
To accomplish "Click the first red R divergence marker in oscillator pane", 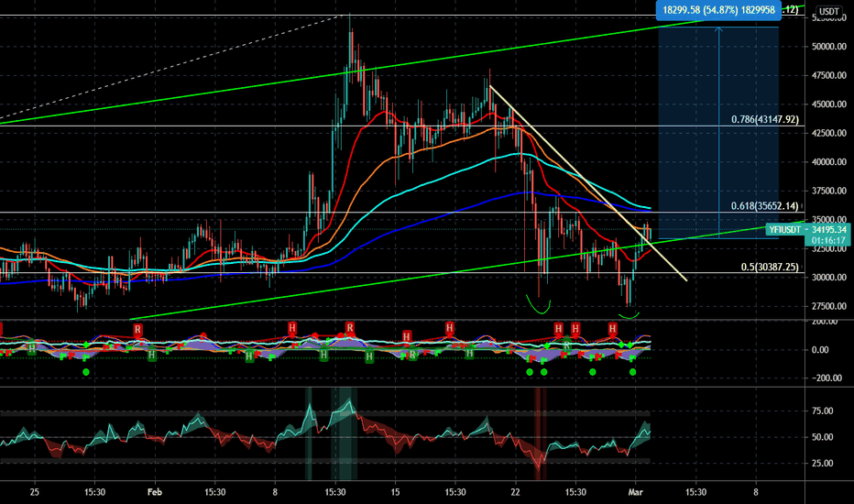I will (x=137, y=330).
